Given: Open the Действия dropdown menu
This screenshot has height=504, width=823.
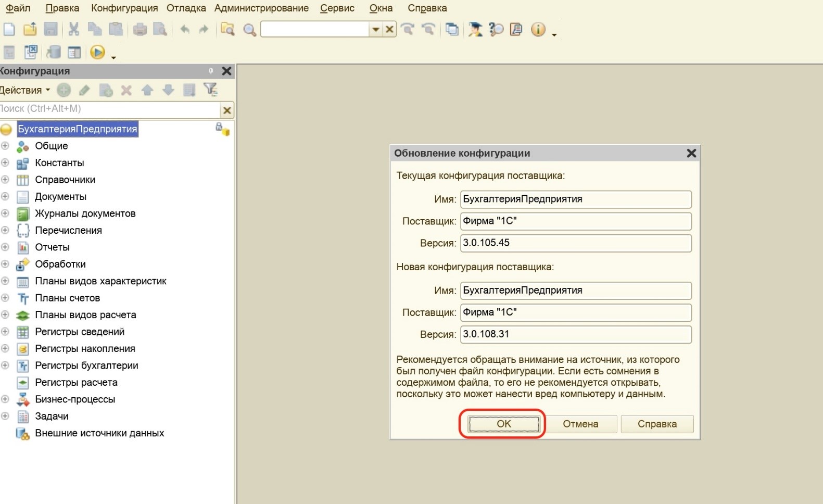Looking at the screenshot, I should click(24, 90).
